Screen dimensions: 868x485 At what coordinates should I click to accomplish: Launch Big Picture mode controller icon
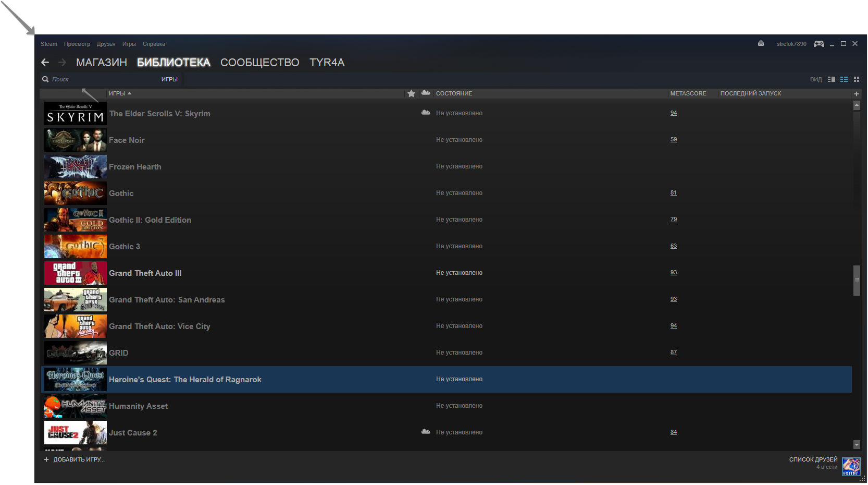(x=819, y=44)
